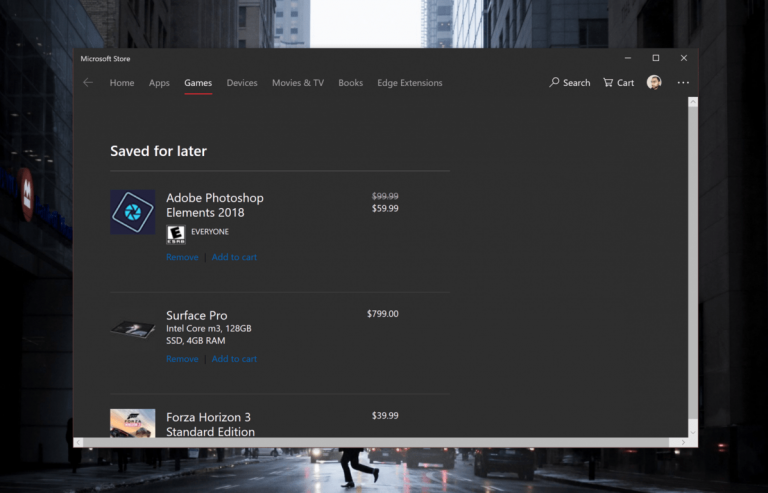Click the Forza Horizon 3 cover thumbnail

pyautogui.click(x=133, y=423)
